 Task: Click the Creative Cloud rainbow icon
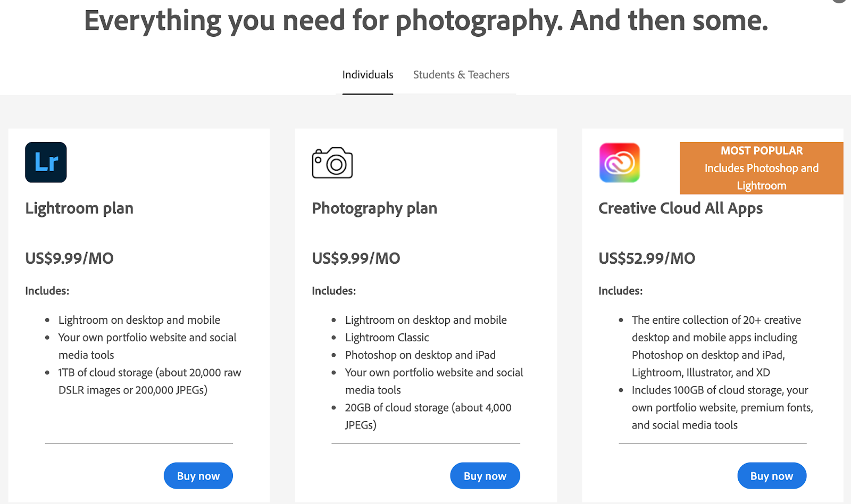620,163
